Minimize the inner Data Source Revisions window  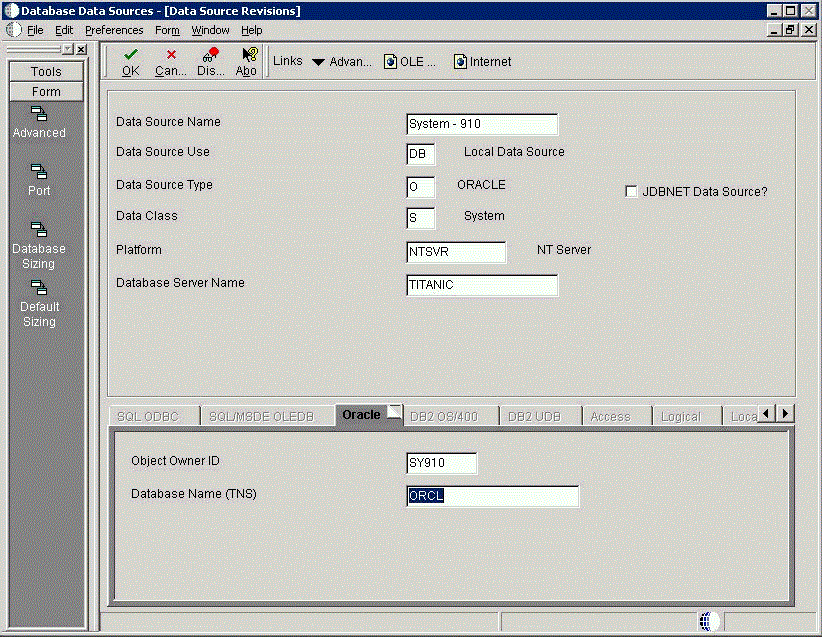coord(774,30)
